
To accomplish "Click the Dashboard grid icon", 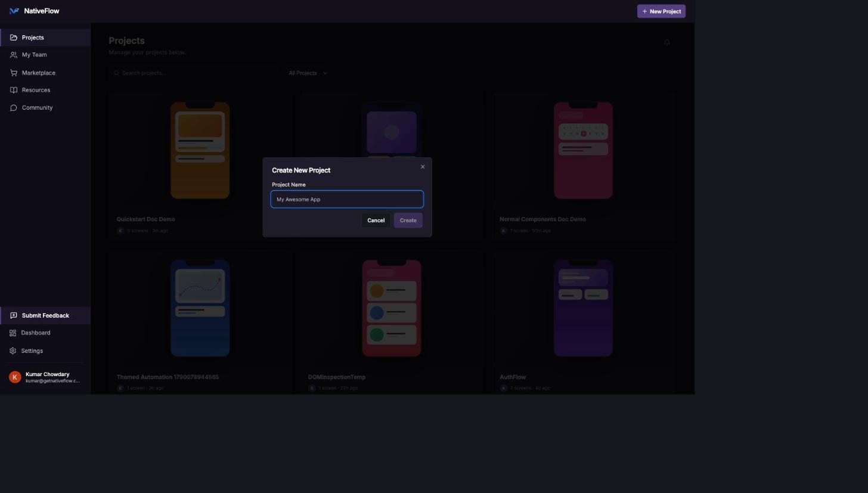I will (x=13, y=333).
